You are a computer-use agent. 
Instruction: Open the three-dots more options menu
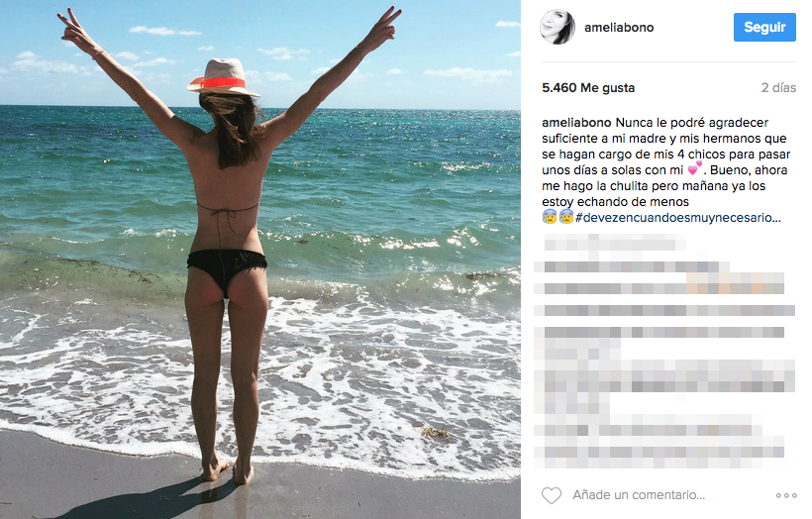point(786,495)
